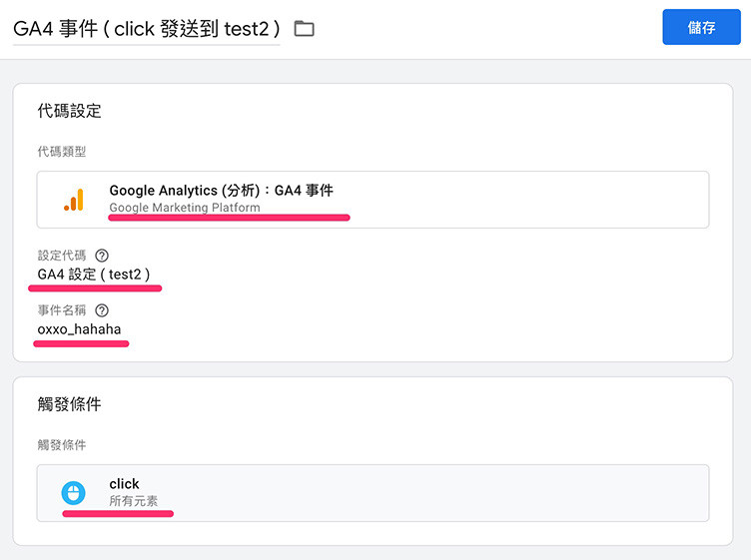The width and height of the screenshot is (751, 560).
Task: Click the GA4 設定 ( test2 ) configuration value
Action: [x=94, y=275]
